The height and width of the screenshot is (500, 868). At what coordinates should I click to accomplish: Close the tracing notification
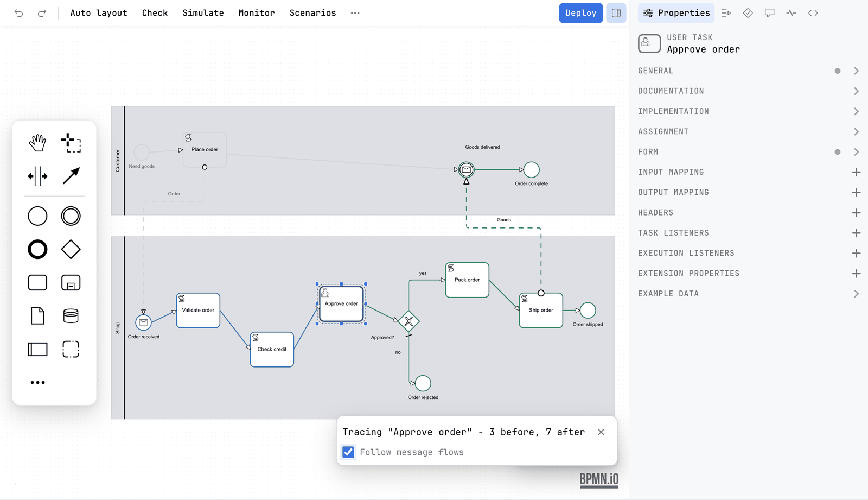(601, 432)
